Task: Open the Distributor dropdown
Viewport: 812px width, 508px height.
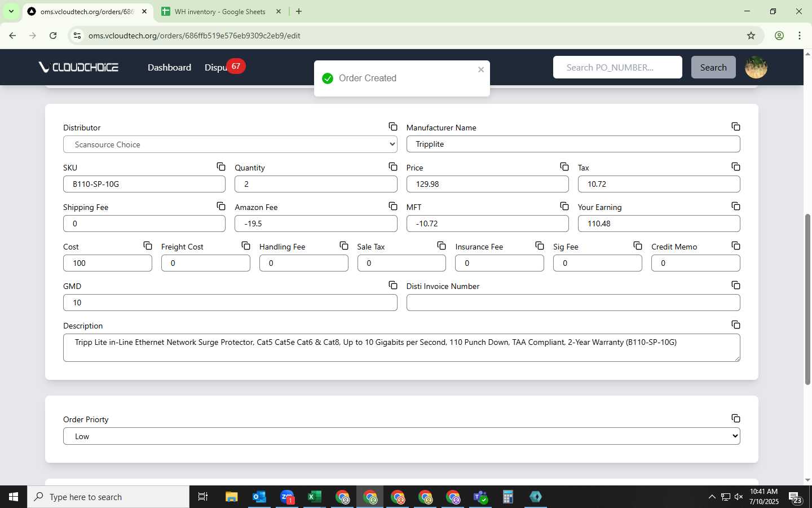Action: point(230,144)
